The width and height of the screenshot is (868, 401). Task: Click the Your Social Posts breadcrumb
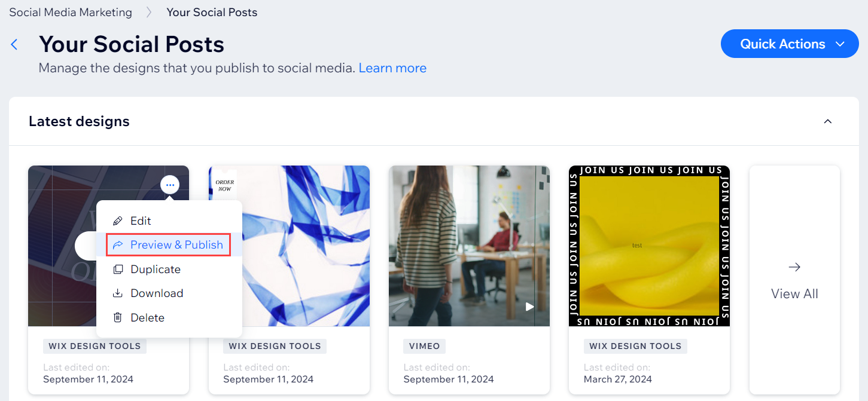pos(212,12)
